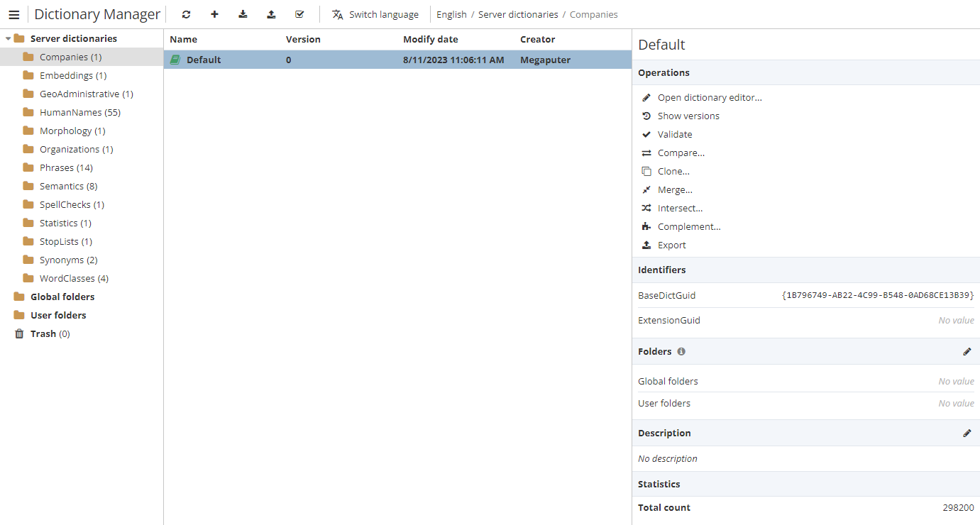Viewport: 980px width, 525px height.
Task: Open dictionary editor from Operations
Action: pos(710,96)
